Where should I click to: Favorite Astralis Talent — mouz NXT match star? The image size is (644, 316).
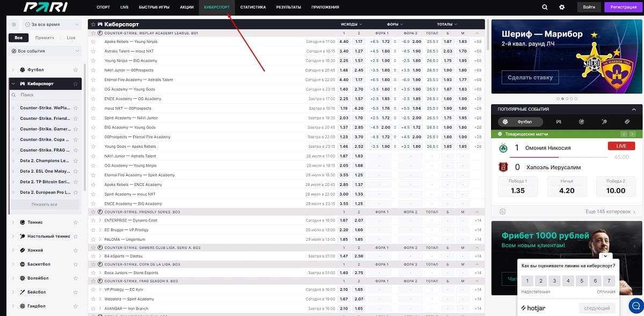[x=93, y=51]
